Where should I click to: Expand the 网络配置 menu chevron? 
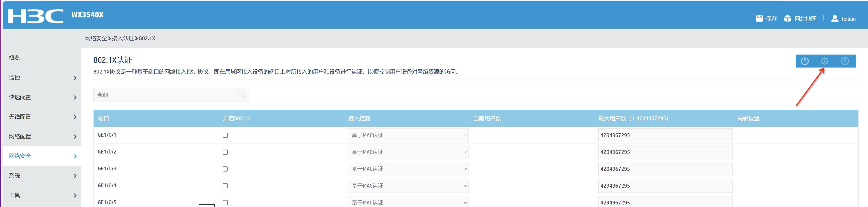[x=75, y=137]
